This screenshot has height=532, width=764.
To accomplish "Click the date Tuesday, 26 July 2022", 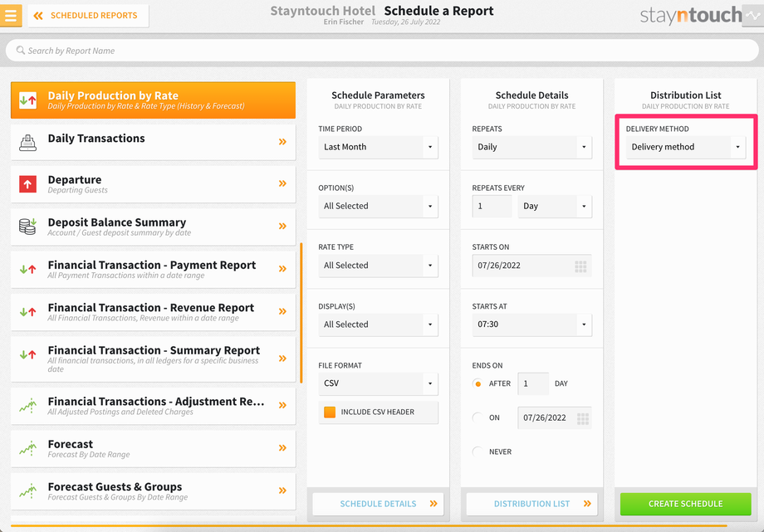I will pos(406,22).
